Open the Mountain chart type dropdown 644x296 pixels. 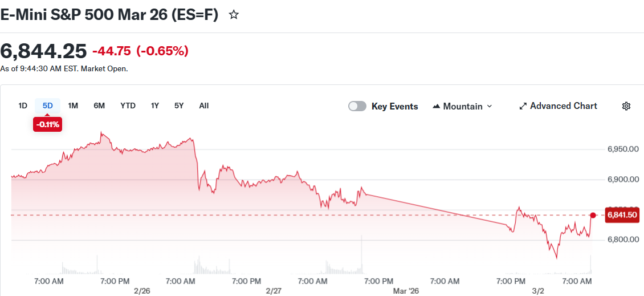click(x=462, y=107)
